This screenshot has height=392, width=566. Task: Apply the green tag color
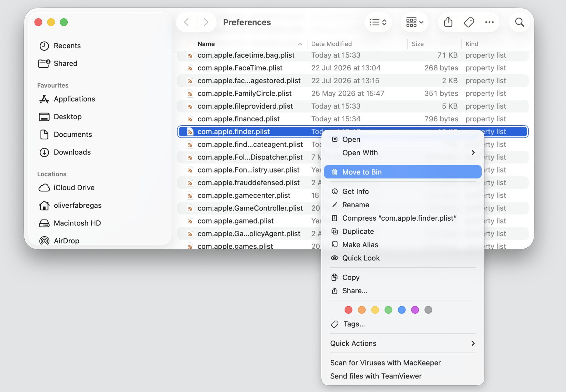[x=388, y=310]
